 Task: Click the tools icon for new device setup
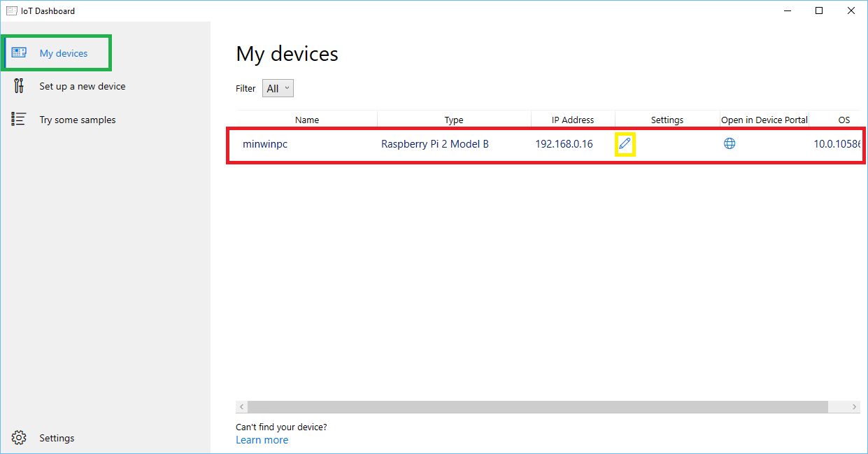point(19,86)
